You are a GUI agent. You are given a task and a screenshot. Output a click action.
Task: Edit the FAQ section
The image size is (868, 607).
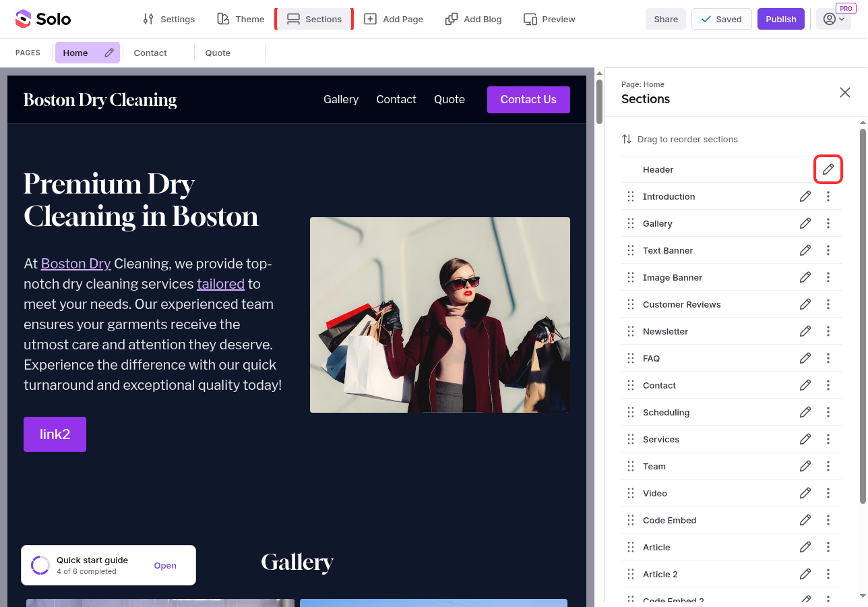click(x=805, y=358)
